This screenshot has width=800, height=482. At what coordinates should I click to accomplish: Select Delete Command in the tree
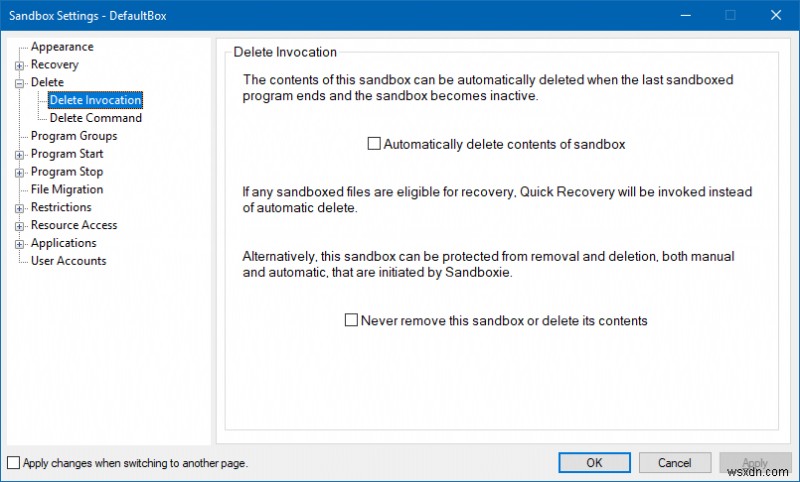tap(96, 118)
